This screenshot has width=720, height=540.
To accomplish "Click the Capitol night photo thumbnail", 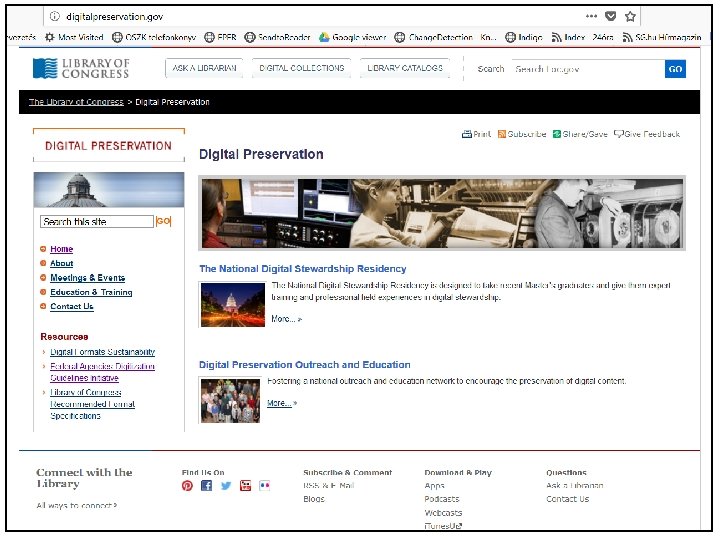I will click(233, 305).
